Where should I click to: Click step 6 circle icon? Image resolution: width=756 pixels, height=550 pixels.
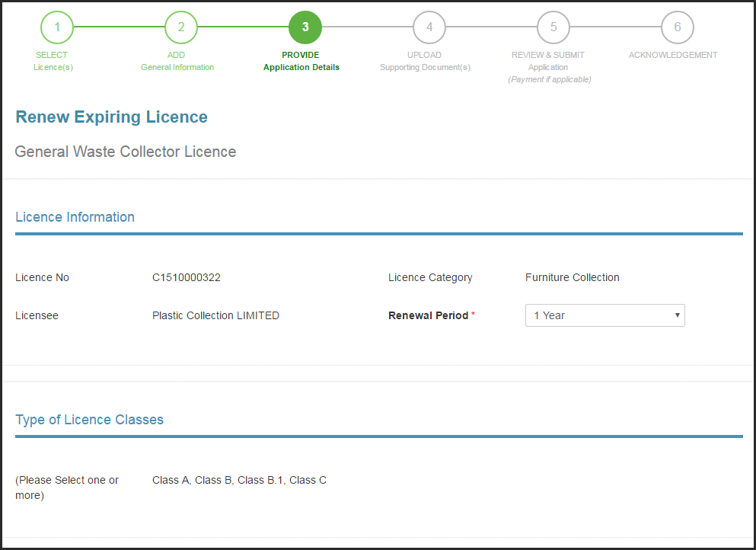click(678, 27)
